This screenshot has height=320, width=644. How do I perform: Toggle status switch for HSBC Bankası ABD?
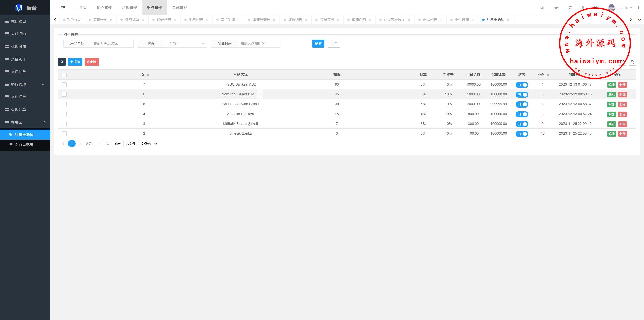[522, 85]
